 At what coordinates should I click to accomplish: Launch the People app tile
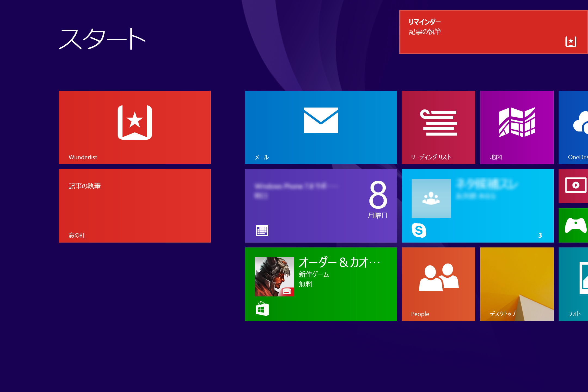point(438,284)
